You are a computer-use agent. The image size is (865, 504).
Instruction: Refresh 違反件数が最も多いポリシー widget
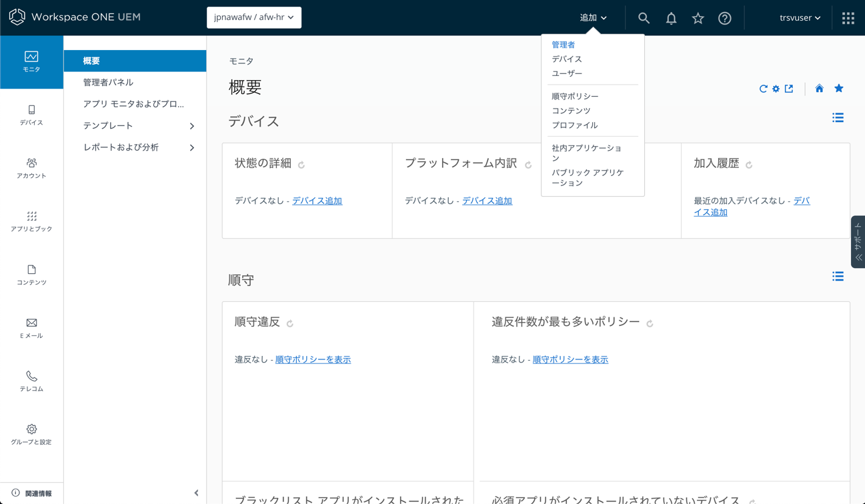[x=650, y=323]
